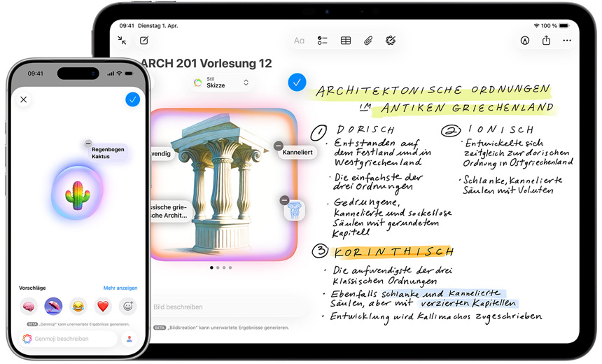Remove the Kanneliert tag via minus button

[279, 146]
